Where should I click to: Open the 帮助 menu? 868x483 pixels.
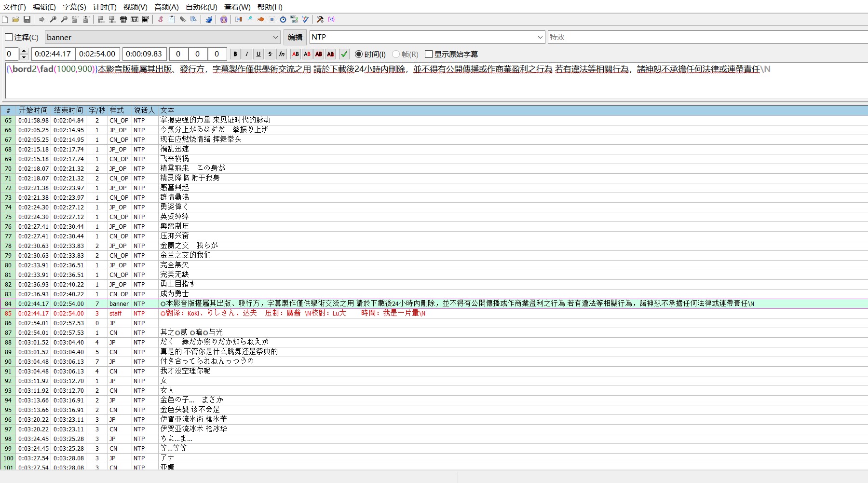point(270,7)
